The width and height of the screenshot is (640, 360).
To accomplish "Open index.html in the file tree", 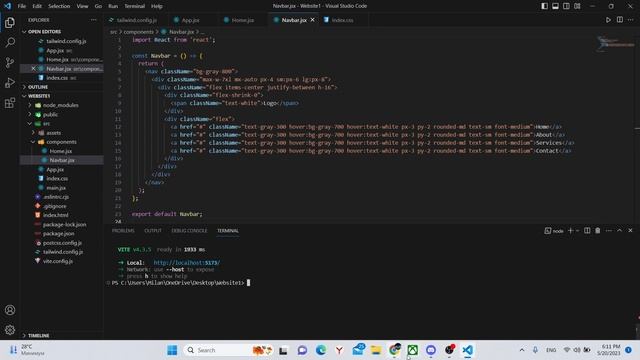I will click(x=61, y=215).
